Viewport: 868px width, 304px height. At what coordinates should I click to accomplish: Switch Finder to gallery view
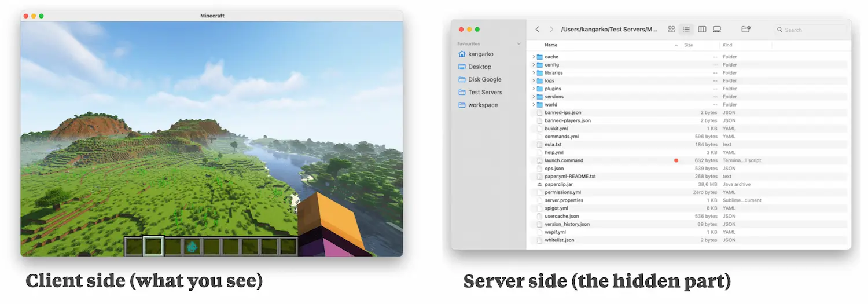click(717, 29)
